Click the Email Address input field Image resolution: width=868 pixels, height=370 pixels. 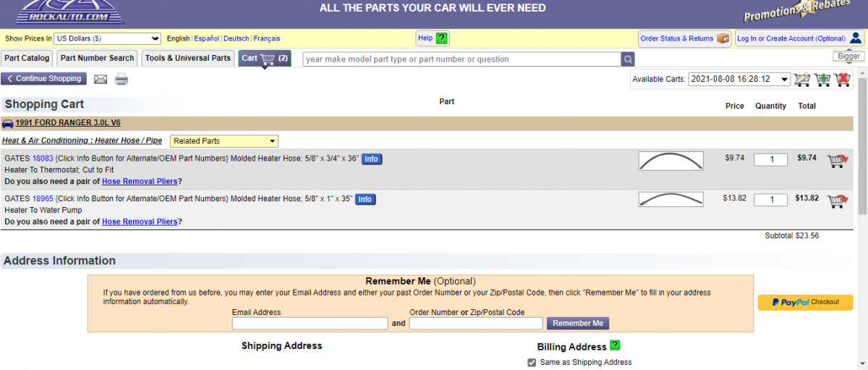pyautogui.click(x=310, y=324)
